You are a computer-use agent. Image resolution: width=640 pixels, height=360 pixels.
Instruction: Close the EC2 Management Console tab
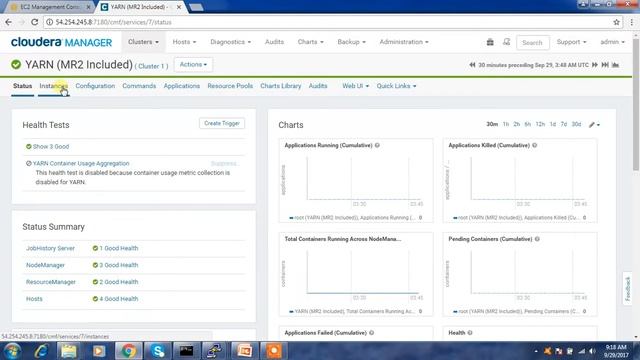coord(88,7)
